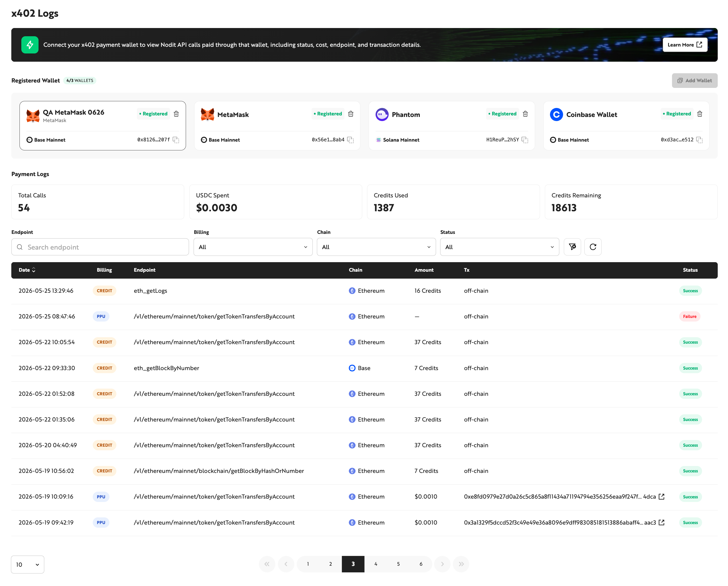The width and height of the screenshot is (728, 586).
Task: Click the Status column header
Action: [x=690, y=270]
